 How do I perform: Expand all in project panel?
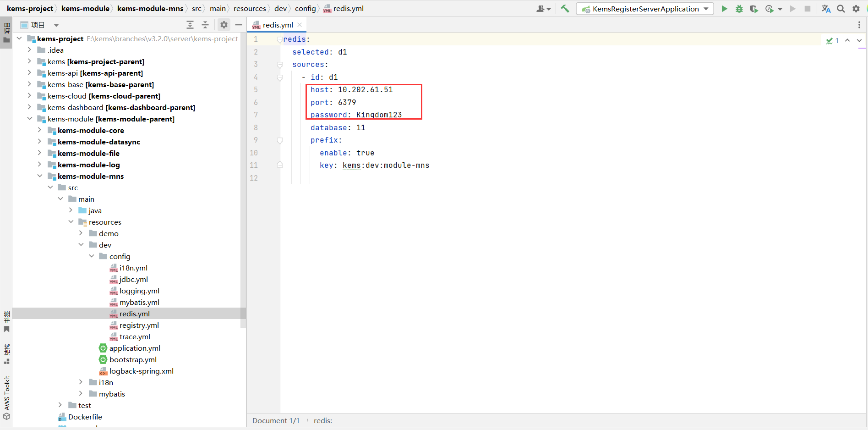pos(190,25)
